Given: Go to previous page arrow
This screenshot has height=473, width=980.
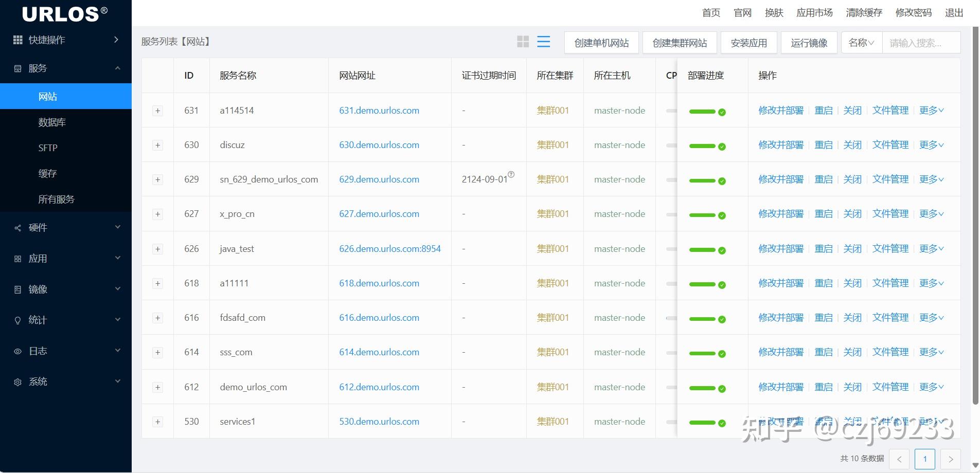Looking at the screenshot, I should click(x=899, y=459).
